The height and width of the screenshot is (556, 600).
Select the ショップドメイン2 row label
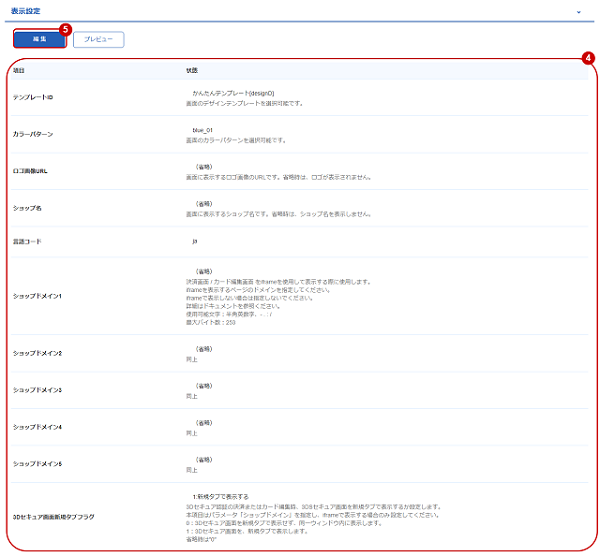coord(38,353)
